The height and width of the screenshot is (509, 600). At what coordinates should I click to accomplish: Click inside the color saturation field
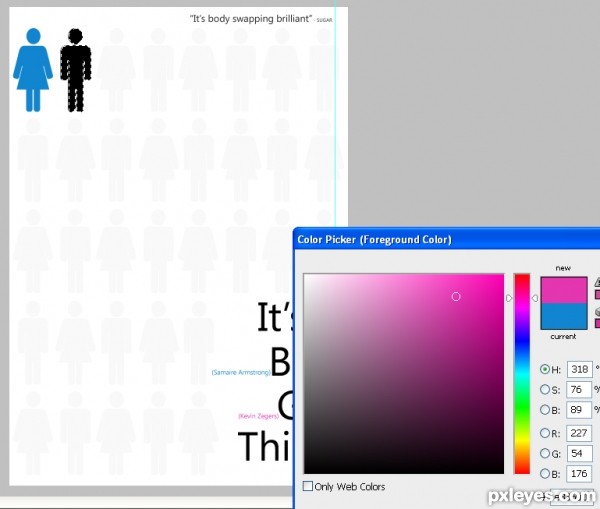[x=404, y=374]
